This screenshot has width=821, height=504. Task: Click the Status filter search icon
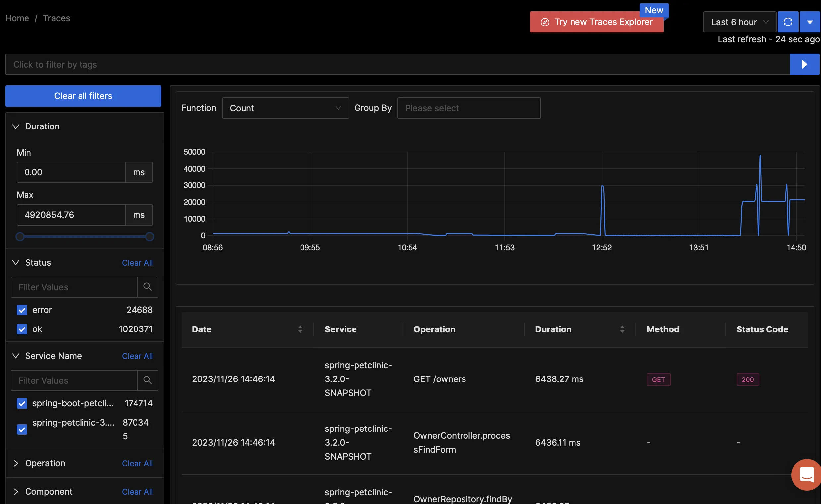click(x=148, y=287)
